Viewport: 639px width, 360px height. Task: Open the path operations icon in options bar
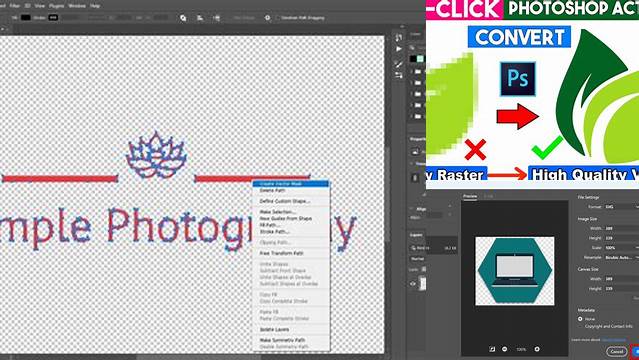[183, 18]
